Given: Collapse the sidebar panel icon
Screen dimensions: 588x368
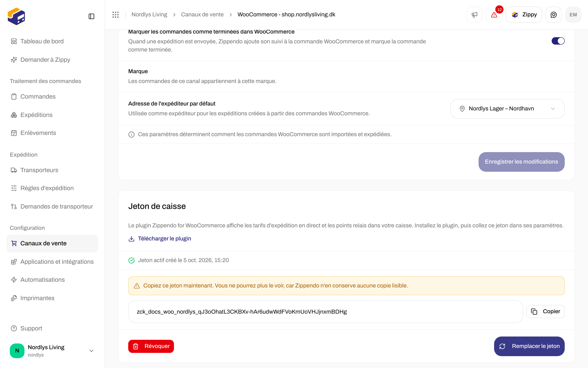Looking at the screenshot, I should tap(91, 16).
